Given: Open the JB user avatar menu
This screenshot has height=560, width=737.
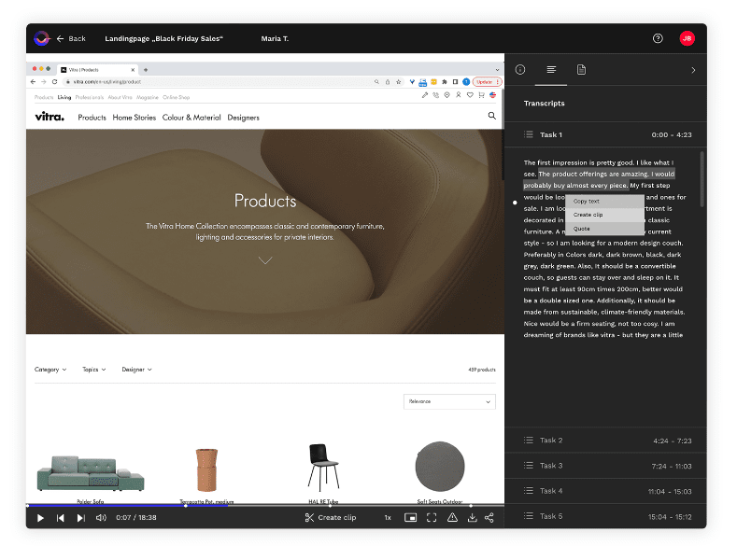Looking at the screenshot, I should [x=687, y=38].
